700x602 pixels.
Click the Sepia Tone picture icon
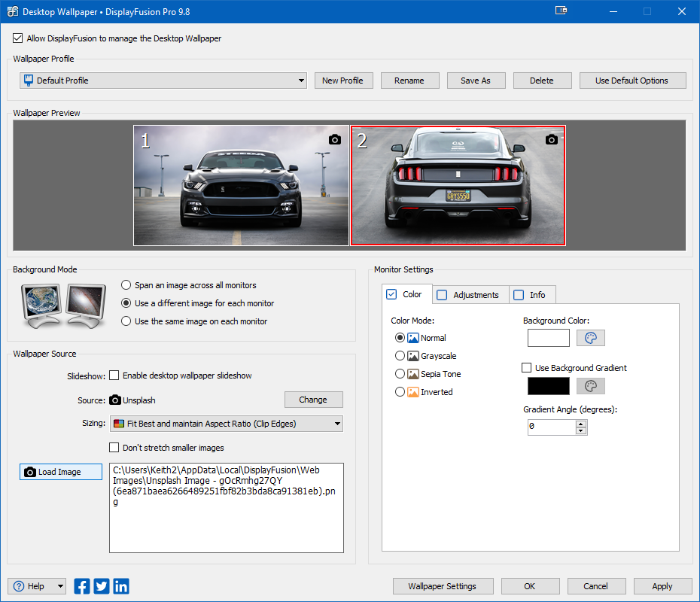413,374
